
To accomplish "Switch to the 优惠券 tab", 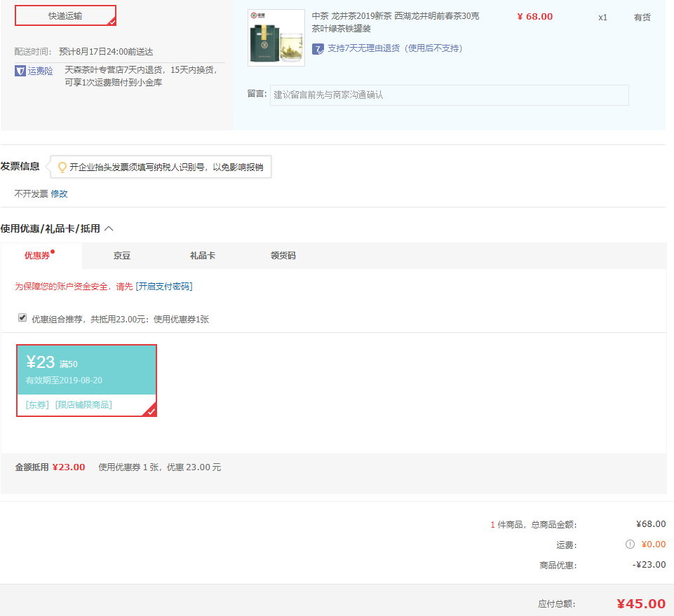I will click(37, 256).
